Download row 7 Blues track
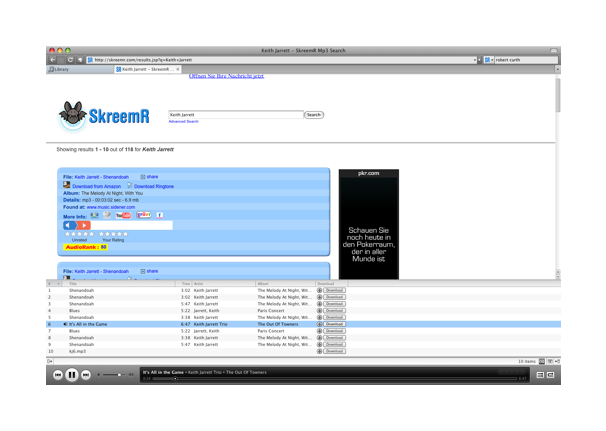This screenshot has height=431, width=606. click(x=334, y=331)
